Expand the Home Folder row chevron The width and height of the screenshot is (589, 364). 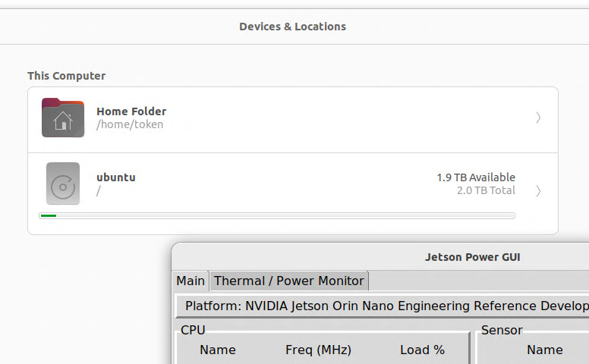pos(538,118)
